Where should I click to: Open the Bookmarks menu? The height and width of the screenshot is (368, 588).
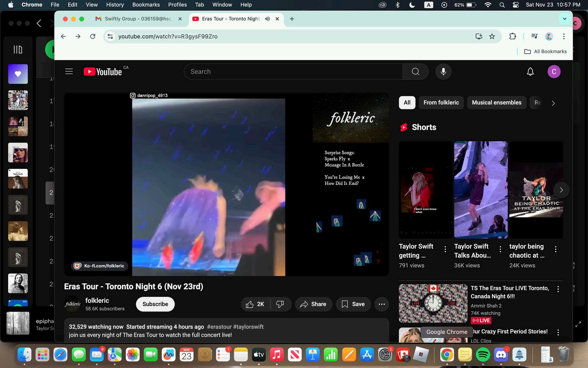pyautogui.click(x=146, y=5)
